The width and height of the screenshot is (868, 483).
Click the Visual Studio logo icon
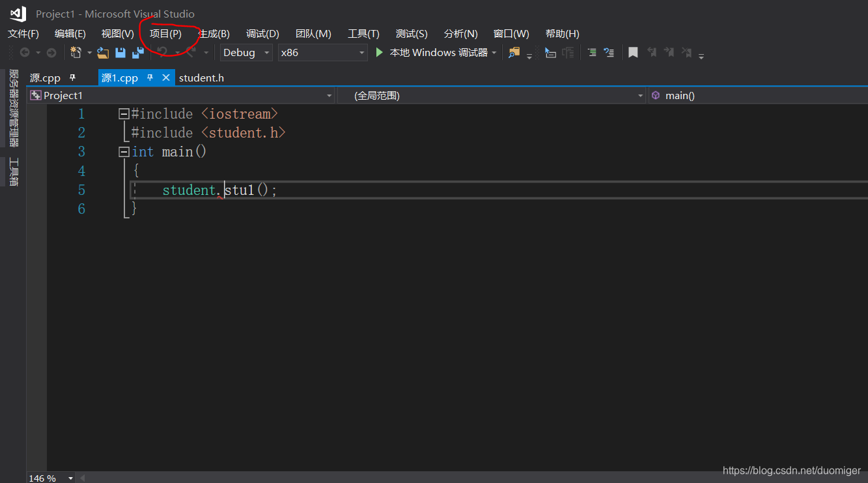pos(18,13)
